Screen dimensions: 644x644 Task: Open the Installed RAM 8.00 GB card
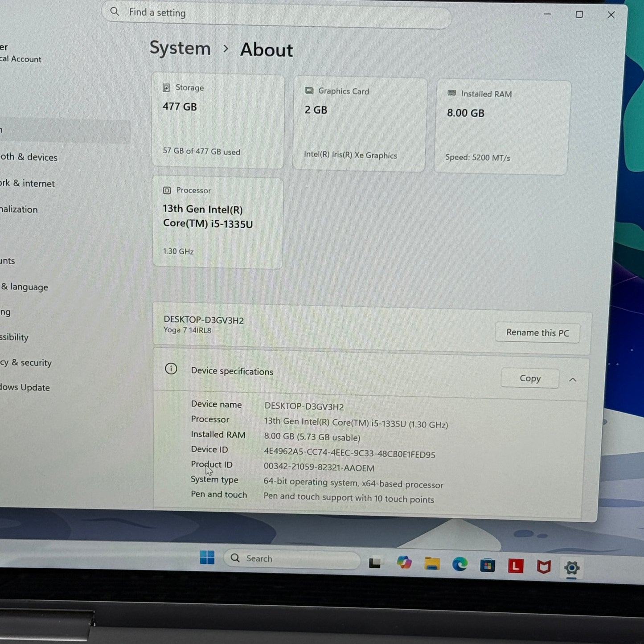click(502, 127)
